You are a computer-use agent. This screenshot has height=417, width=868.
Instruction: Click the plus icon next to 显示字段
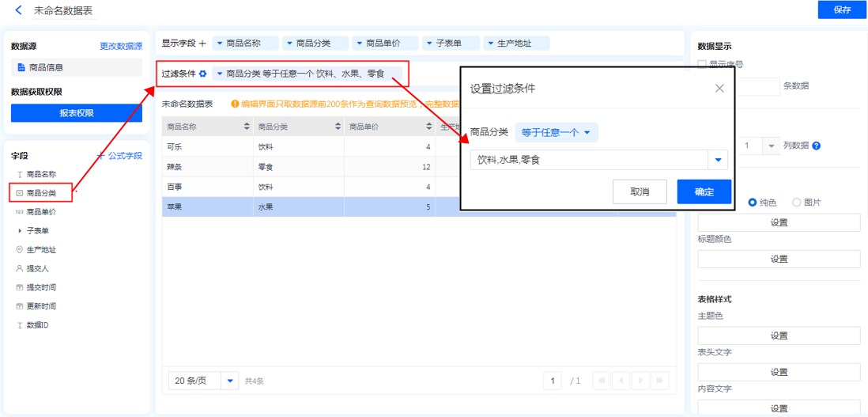(202, 44)
